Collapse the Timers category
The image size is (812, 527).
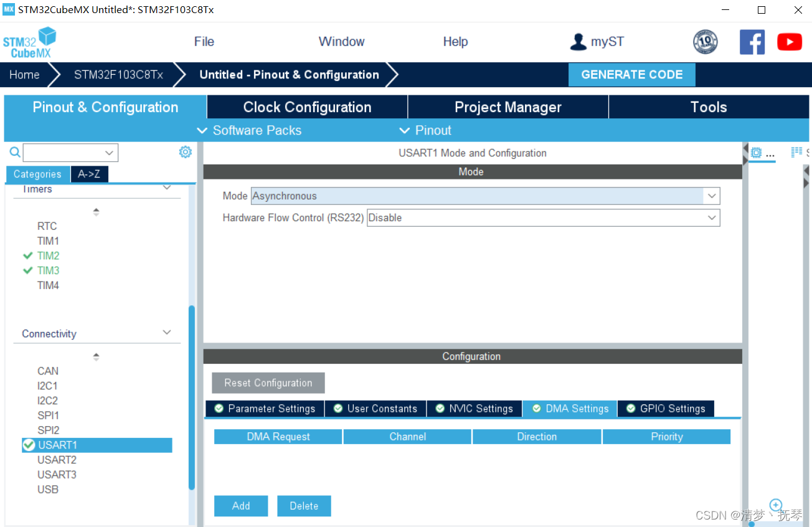(x=167, y=188)
